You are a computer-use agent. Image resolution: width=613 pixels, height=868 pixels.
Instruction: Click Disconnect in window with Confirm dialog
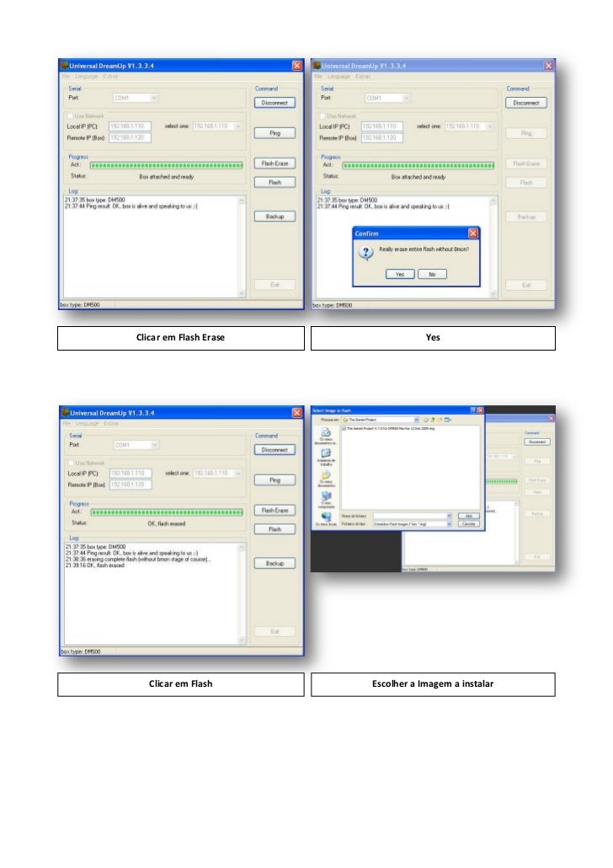pos(526,103)
